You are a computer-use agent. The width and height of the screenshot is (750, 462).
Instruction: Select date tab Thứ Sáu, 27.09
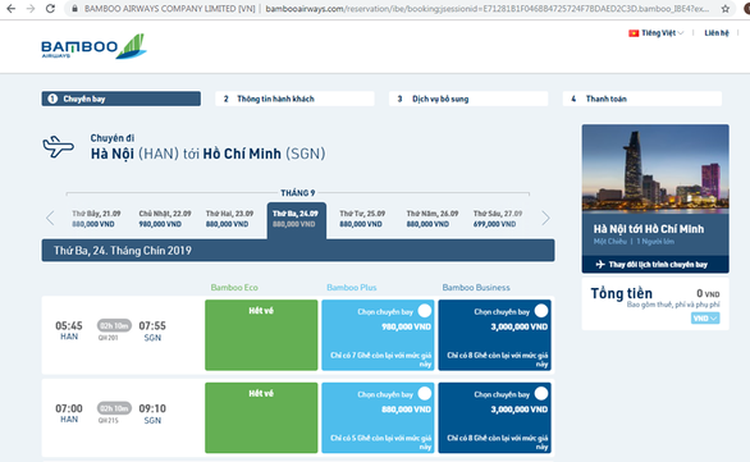pyautogui.click(x=498, y=219)
